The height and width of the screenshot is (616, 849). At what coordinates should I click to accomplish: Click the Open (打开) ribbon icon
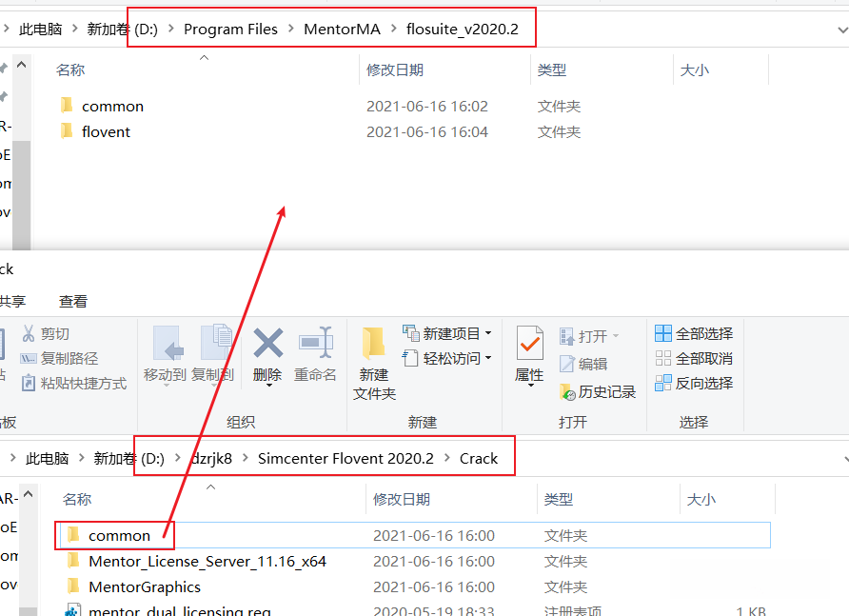point(567,336)
